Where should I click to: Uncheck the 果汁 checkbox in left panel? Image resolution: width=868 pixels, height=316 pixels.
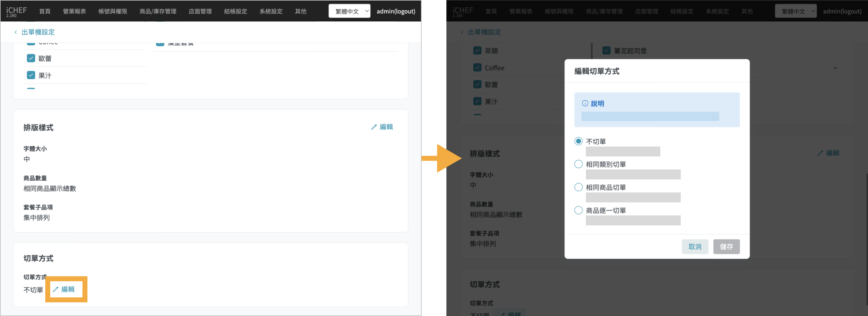pyautogui.click(x=31, y=75)
